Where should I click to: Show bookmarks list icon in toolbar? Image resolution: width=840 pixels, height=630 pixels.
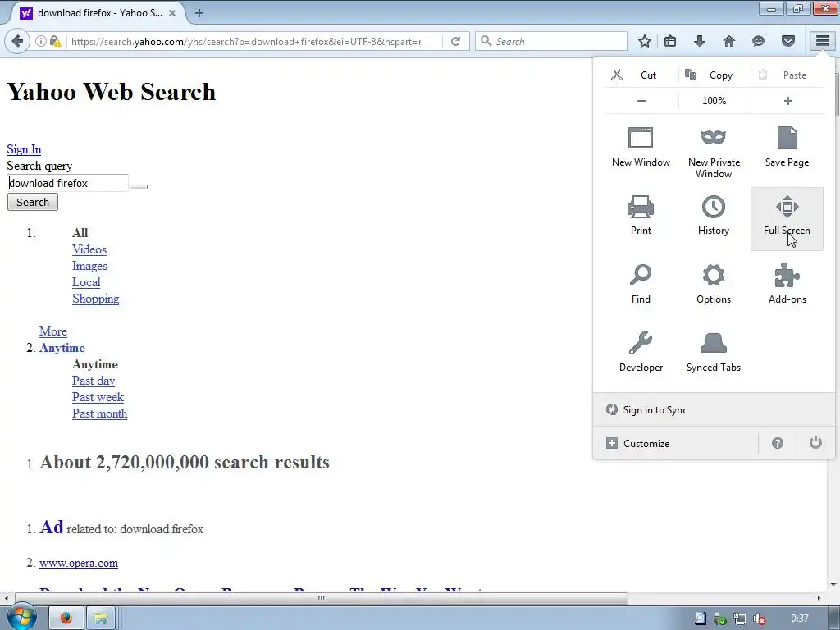pos(669,41)
